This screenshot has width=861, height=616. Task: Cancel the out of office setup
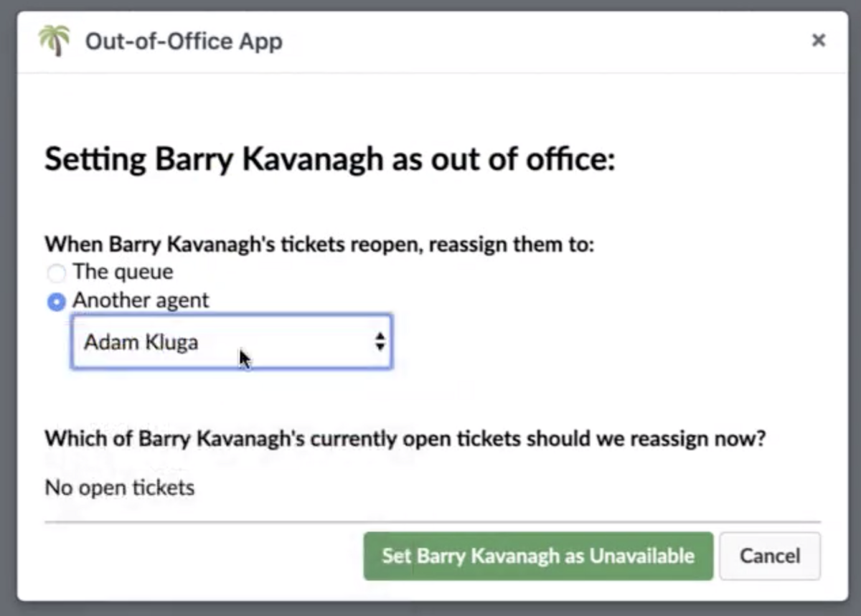coord(769,556)
